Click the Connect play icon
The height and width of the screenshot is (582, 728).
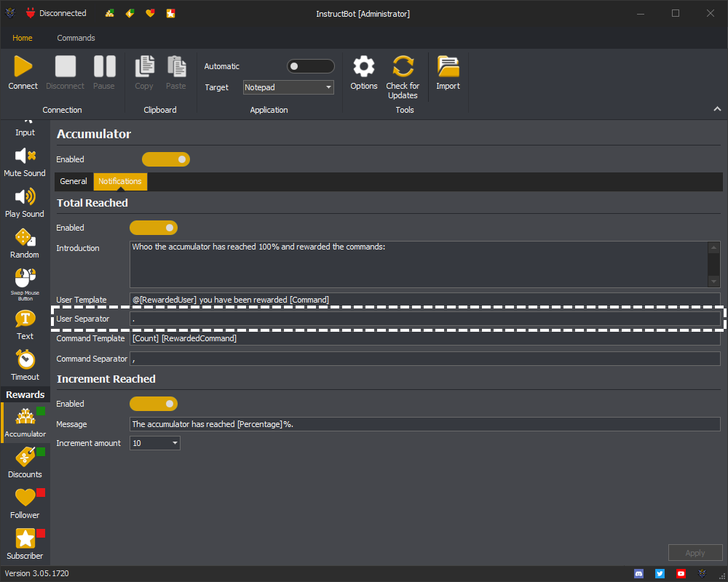pyautogui.click(x=23, y=66)
